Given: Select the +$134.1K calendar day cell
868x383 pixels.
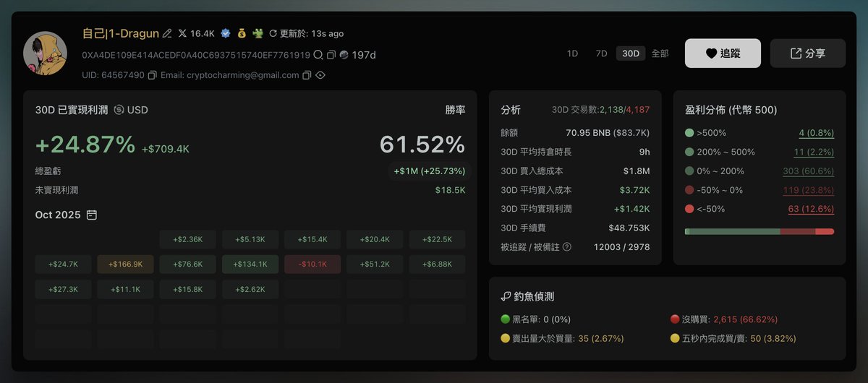Looking at the screenshot, I should click(250, 264).
